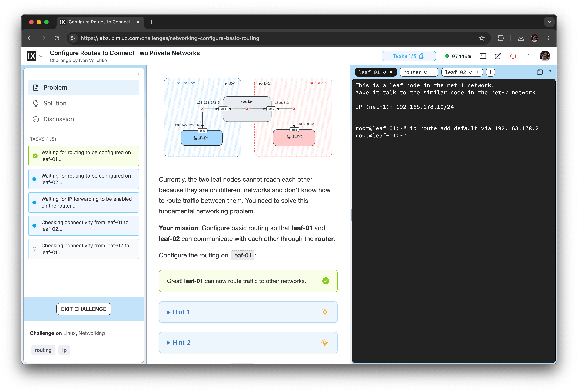Expand the menu chevron beside IX logo
The image size is (578, 392).
click(41, 56)
